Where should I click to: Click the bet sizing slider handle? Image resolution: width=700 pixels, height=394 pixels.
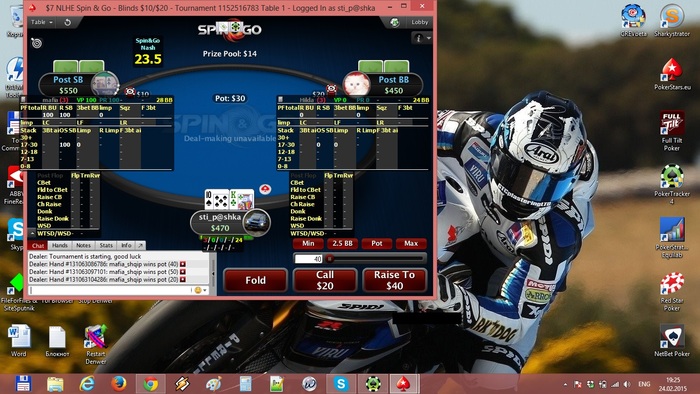[x=330, y=259]
